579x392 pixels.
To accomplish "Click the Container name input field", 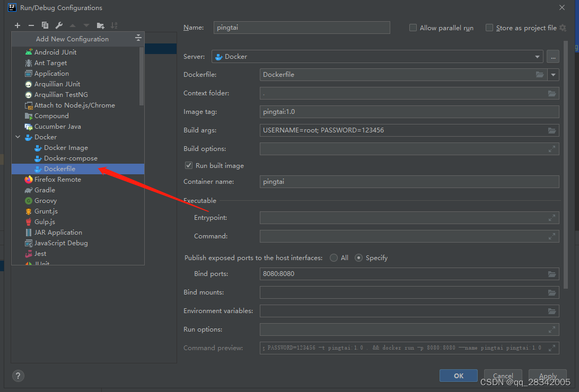I will [409, 182].
